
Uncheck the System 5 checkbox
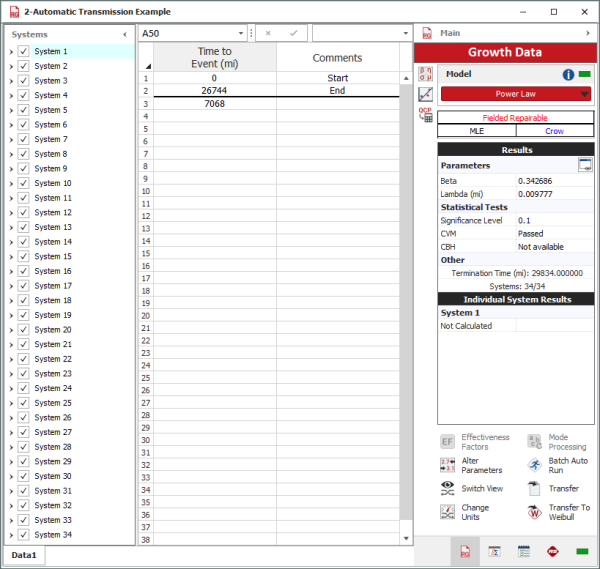(23, 110)
